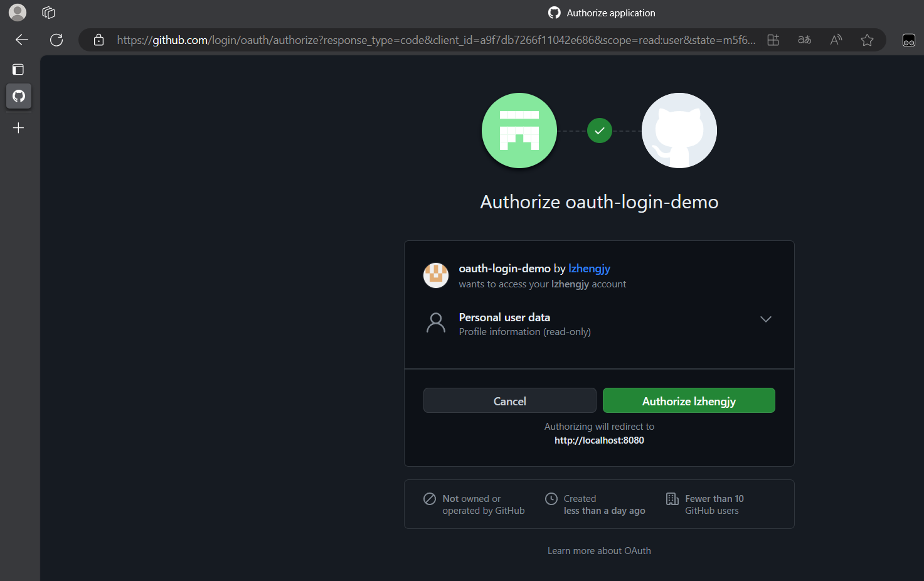Expand Personal user data permission chevron

coord(765,319)
